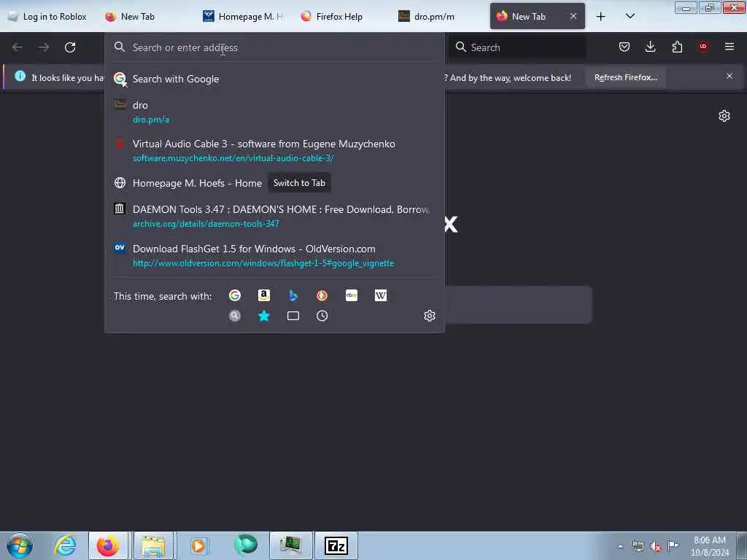Screen dimensions: 747x560
Task: Search this time with Amazon icon
Action: [x=264, y=296]
